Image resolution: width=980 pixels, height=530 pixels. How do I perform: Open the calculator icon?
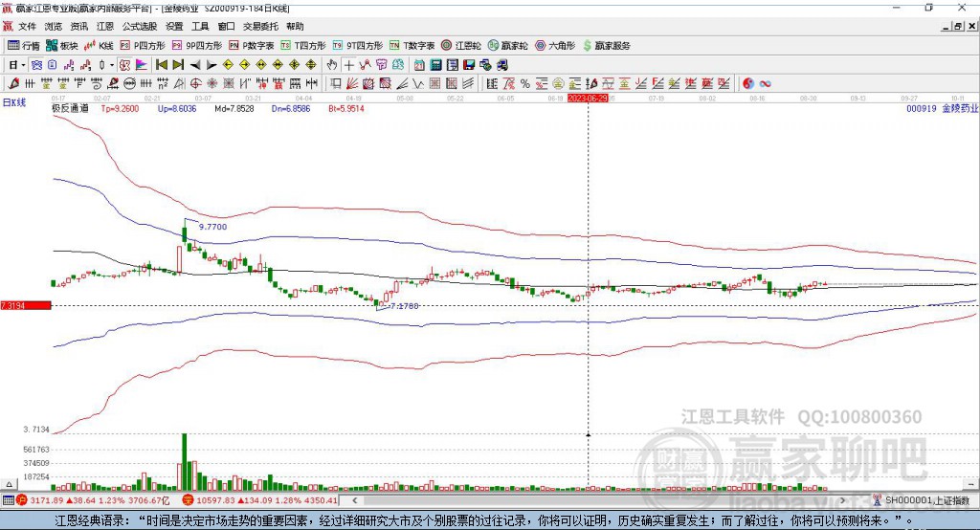pos(436,65)
